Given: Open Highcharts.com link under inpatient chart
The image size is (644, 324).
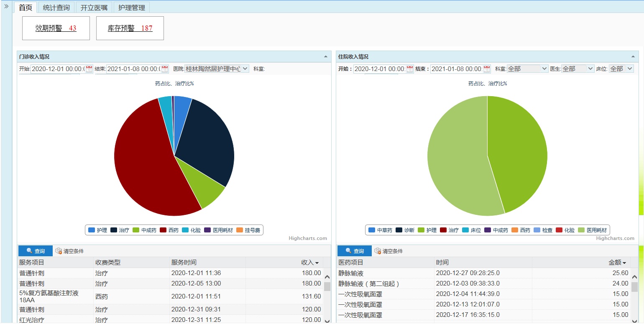Looking at the screenshot, I should tap(615, 238).
